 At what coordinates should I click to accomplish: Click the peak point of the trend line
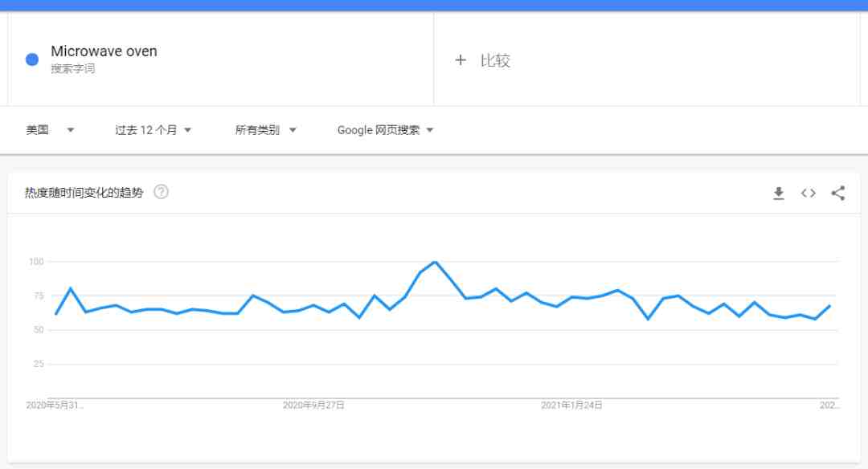(435, 262)
